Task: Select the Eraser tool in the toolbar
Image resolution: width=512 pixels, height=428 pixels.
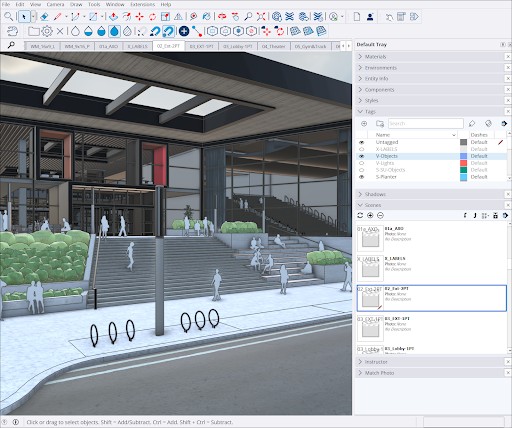Action: pos(44,16)
